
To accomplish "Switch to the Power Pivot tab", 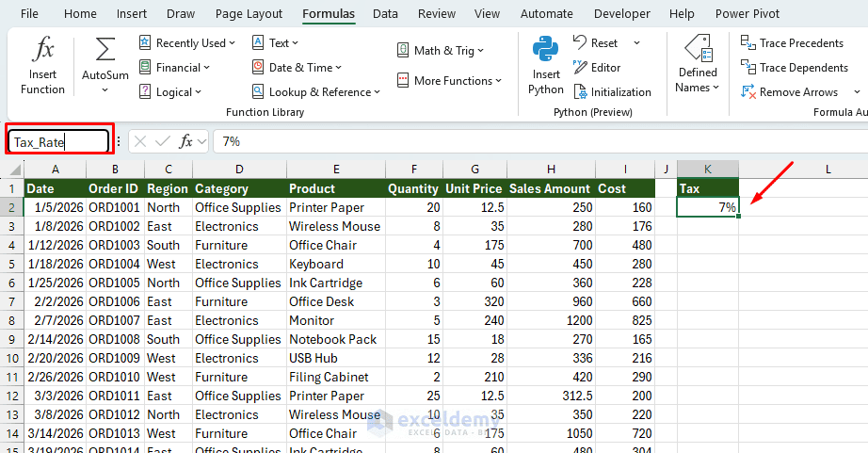I will click(747, 13).
